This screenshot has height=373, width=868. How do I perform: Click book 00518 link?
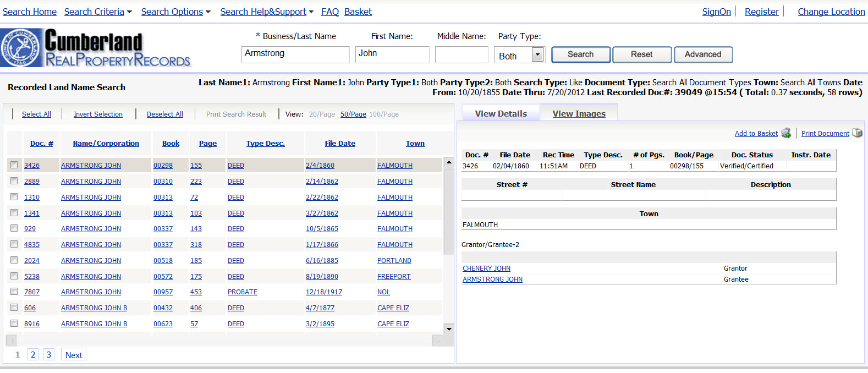(163, 260)
